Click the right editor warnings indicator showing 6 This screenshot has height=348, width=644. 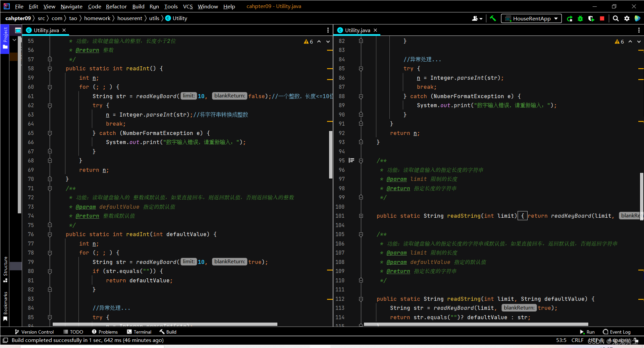click(x=620, y=42)
